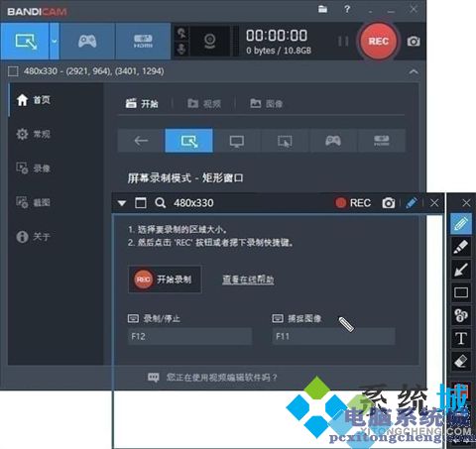Choose the rectangle shape drawing tool
The width and height of the screenshot is (476, 449).
pyautogui.click(x=461, y=292)
